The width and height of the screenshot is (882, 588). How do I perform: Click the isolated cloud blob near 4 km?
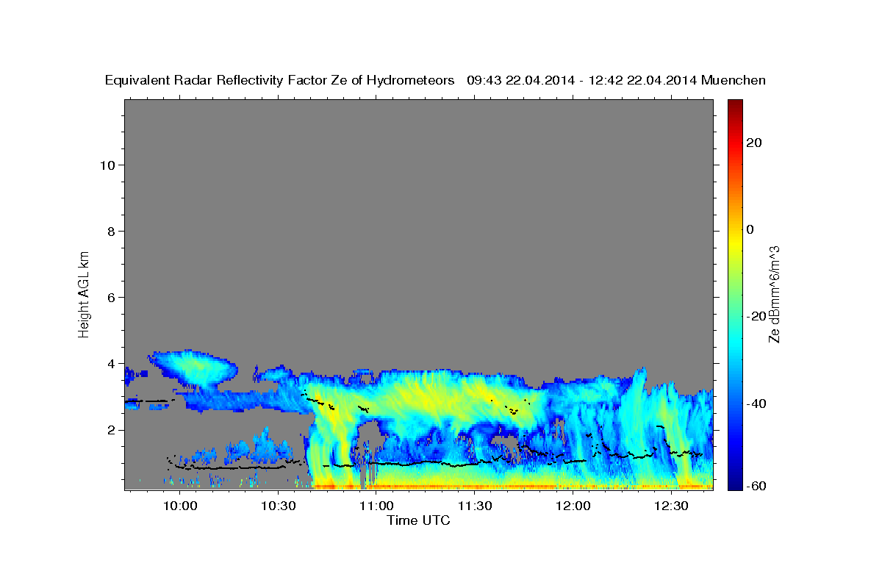pyautogui.click(x=194, y=367)
